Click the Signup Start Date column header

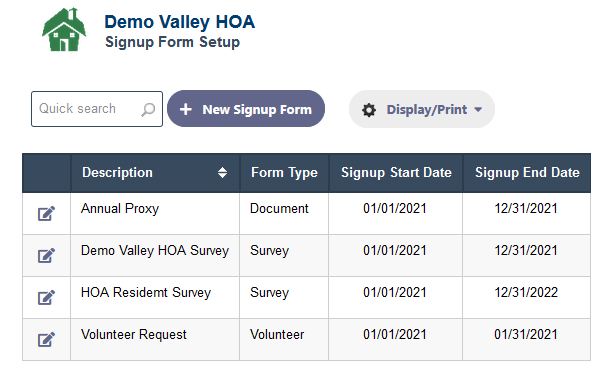(x=396, y=173)
